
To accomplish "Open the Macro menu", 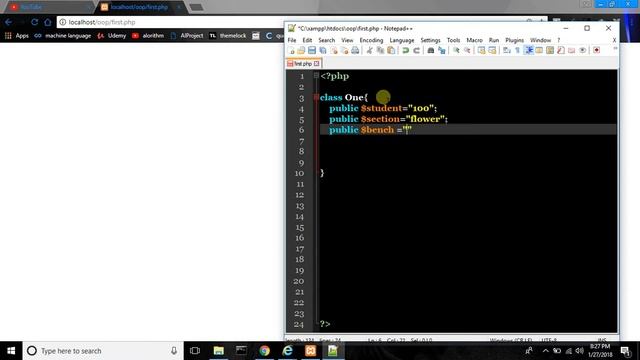I will coord(474,40).
